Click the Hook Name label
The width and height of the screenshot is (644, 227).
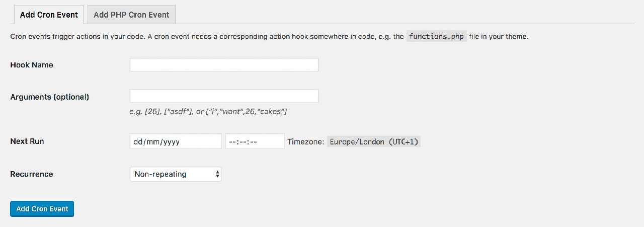click(32, 65)
